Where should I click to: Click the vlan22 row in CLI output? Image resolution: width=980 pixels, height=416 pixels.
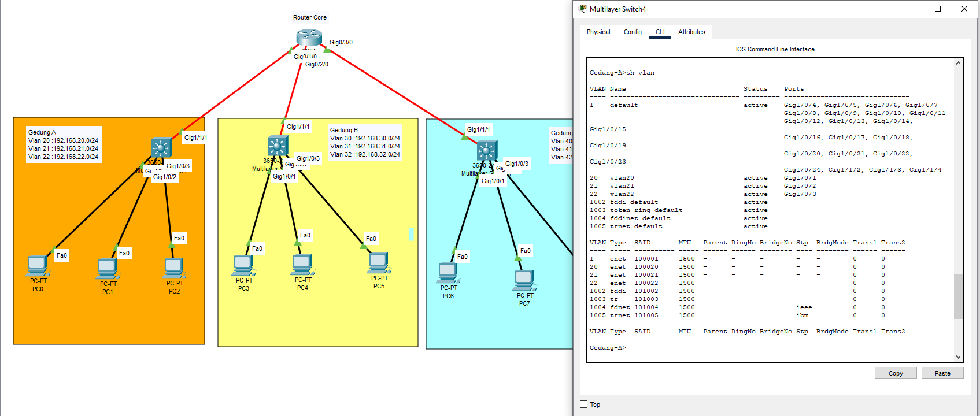click(x=703, y=194)
